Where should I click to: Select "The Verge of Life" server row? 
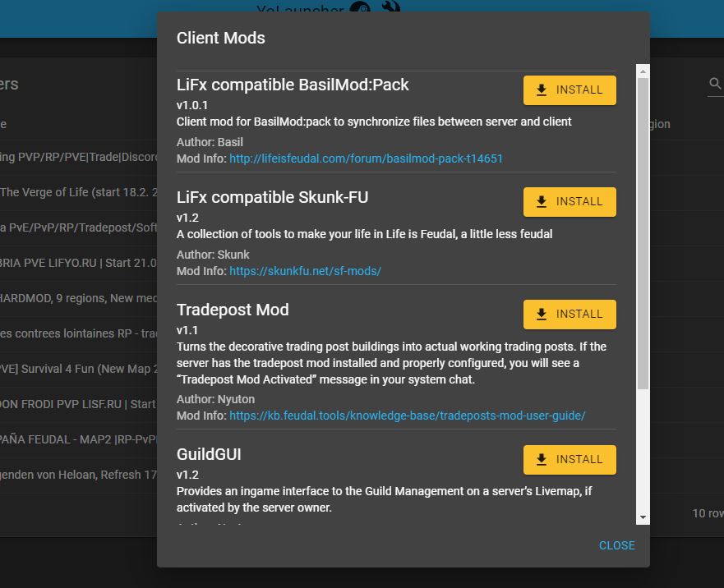click(79, 192)
